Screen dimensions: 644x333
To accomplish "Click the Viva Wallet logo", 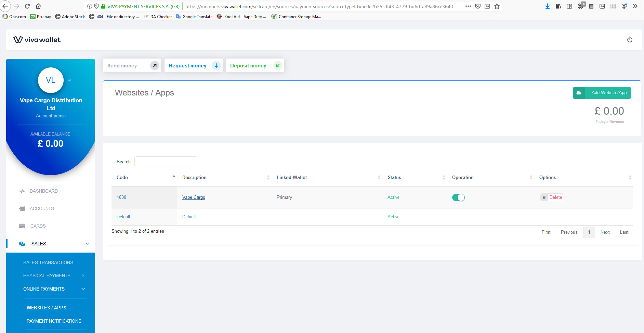I will tap(37, 39).
